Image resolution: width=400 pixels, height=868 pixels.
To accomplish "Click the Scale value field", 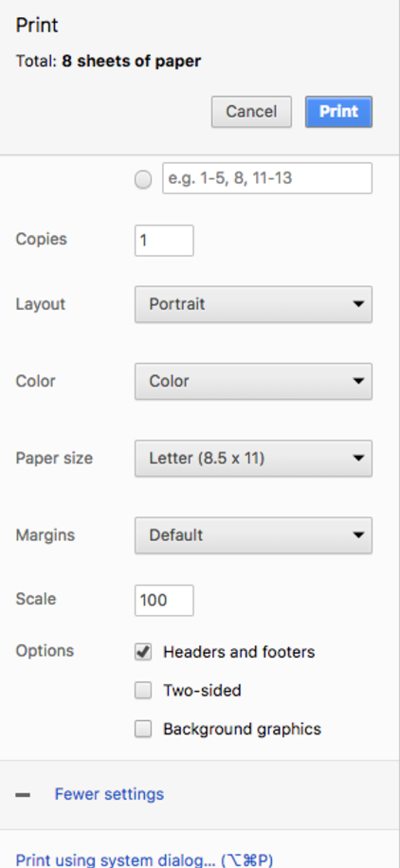I will click(x=164, y=600).
